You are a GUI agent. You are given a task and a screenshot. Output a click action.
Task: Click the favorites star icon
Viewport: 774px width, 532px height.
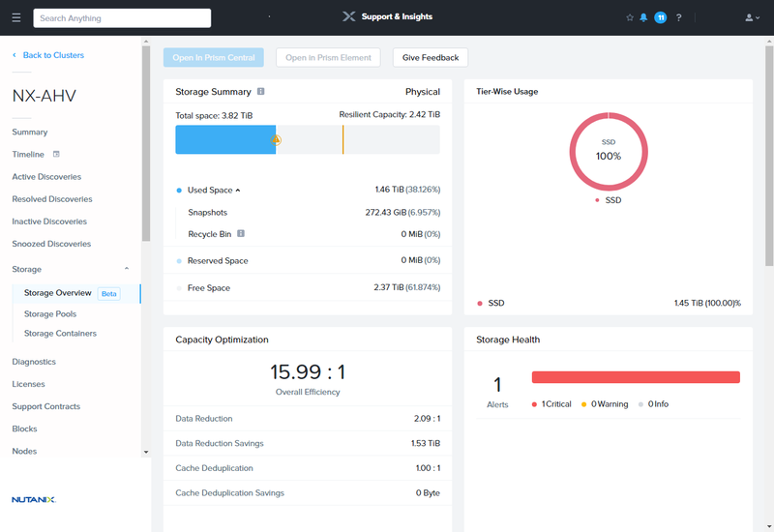click(630, 17)
